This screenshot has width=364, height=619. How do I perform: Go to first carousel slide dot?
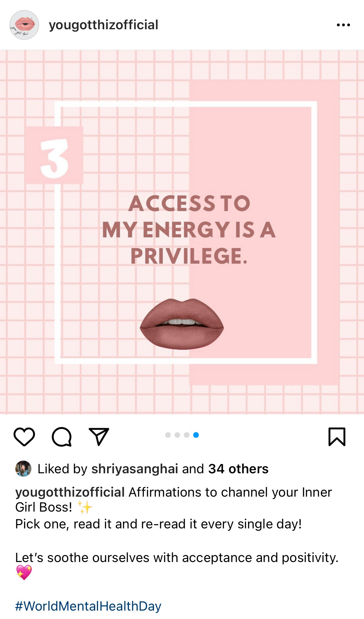point(168,435)
